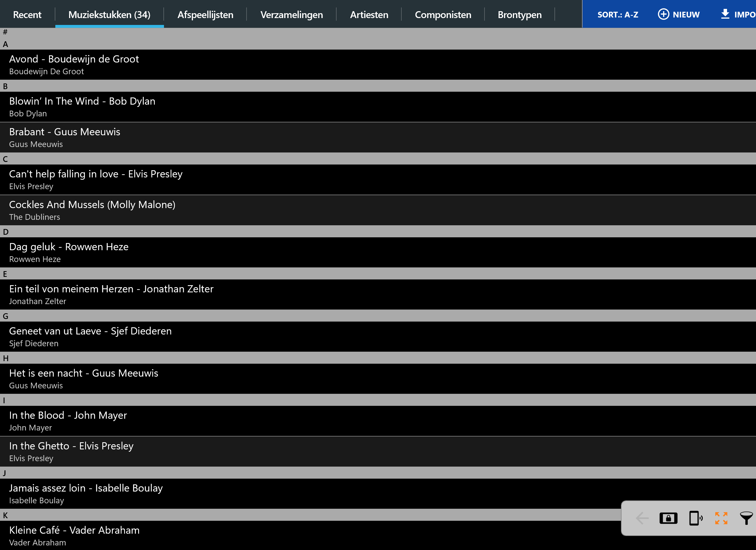Click the NIEUW button label

pos(686,14)
